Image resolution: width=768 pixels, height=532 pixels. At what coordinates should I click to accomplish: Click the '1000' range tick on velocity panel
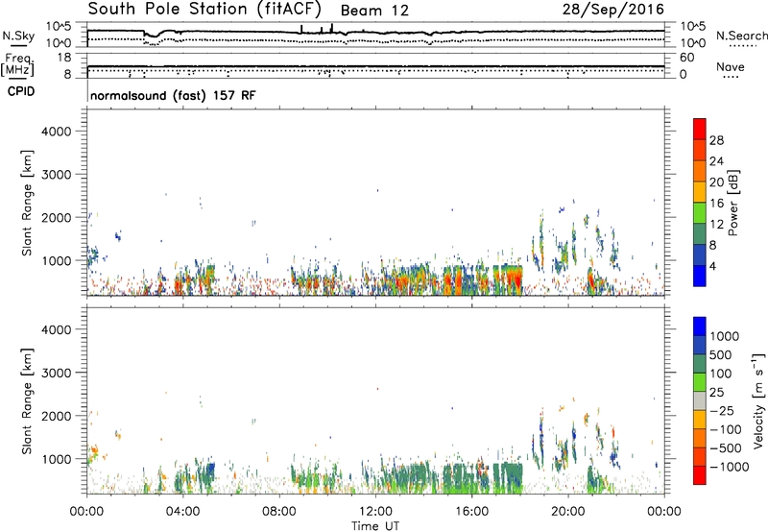[x=56, y=459]
